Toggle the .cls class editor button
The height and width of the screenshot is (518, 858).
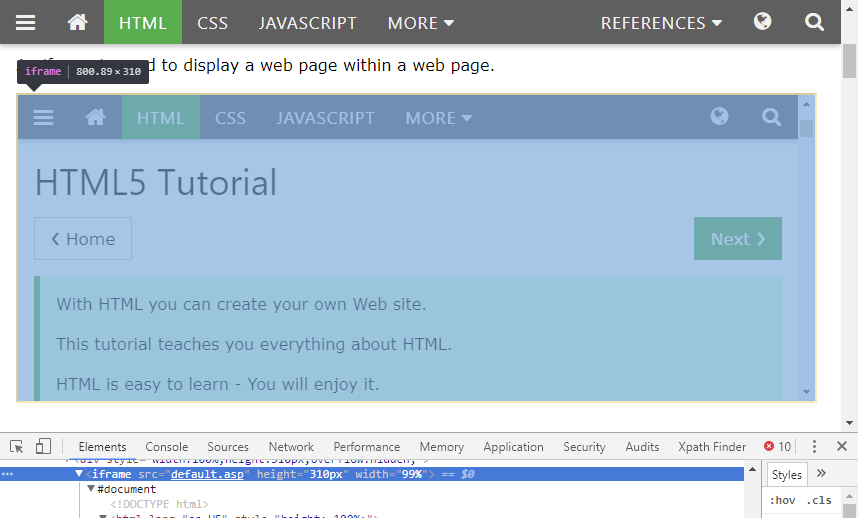[819, 500]
